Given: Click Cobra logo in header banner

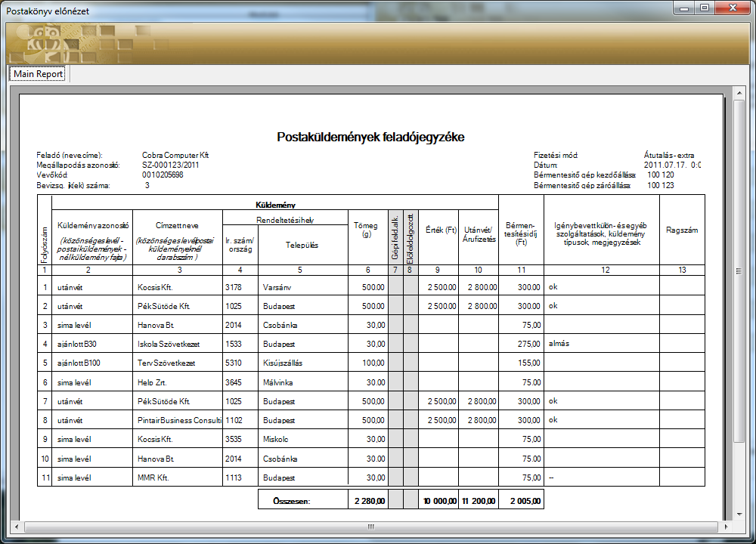Looking at the screenshot, I should coord(46,42).
